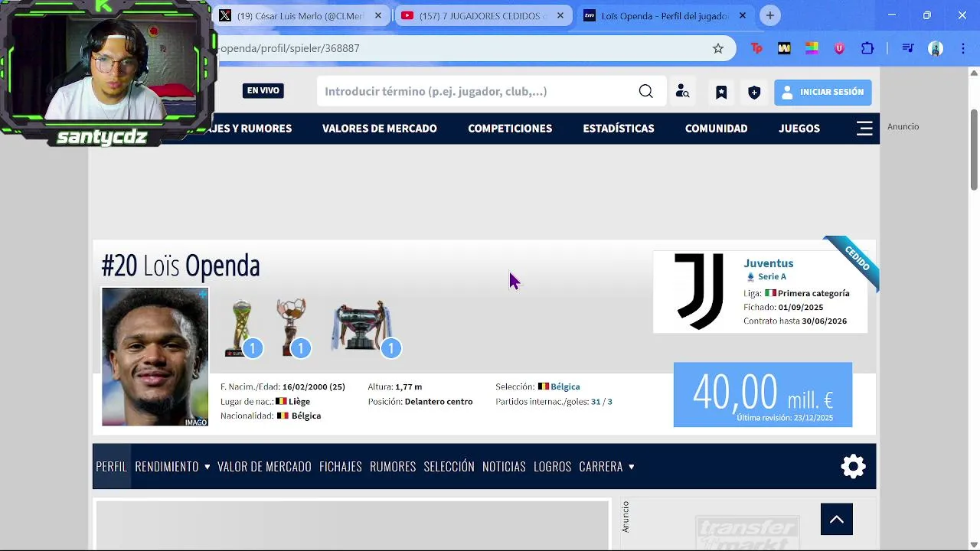Go to the Valor de Mercado tab
The width and height of the screenshot is (980, 551).
click(264, 467)
